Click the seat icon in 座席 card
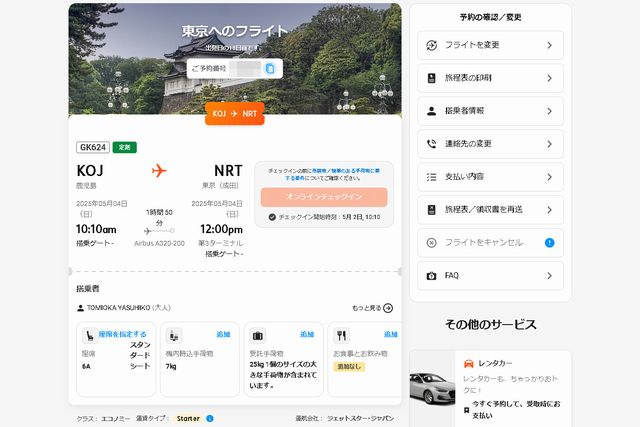 pos(89,335)
